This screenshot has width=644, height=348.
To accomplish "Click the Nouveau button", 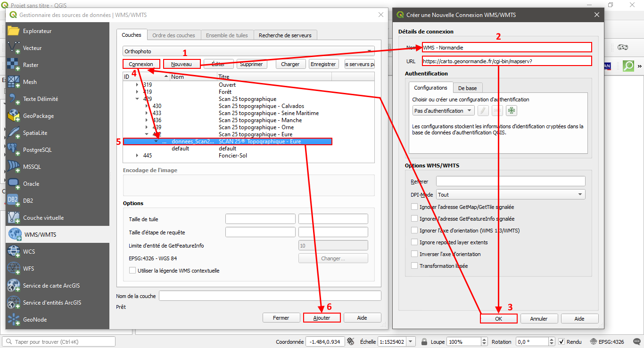I will coord(182,64).
